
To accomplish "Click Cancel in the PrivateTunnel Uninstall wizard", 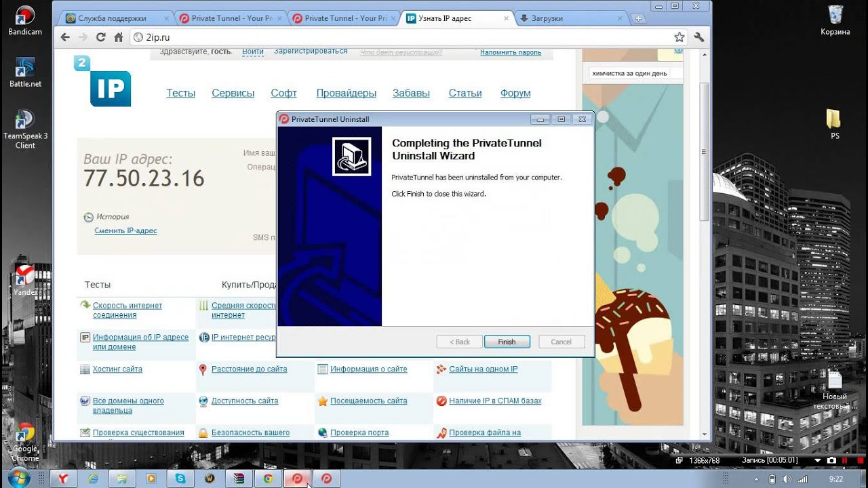I will 561,342.
